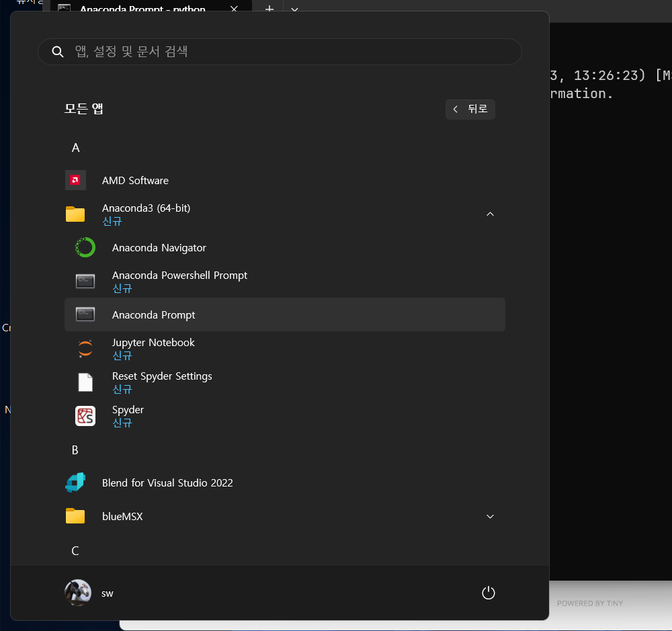Click the Blend for Visual Studio icon

(x=75, y=482)
